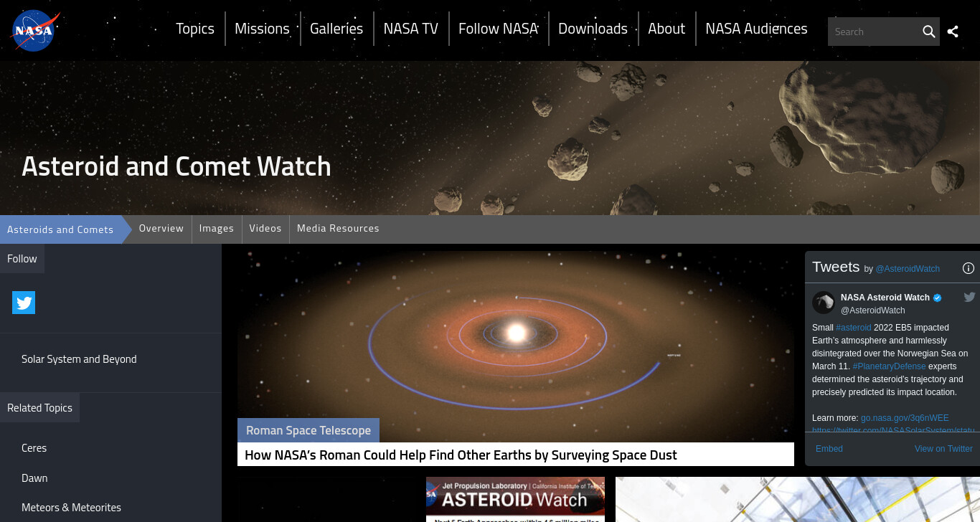Open the go.nasa.gov/3q6nWEE link
Screen dimensions: 980x522
[x=905, y=418]
